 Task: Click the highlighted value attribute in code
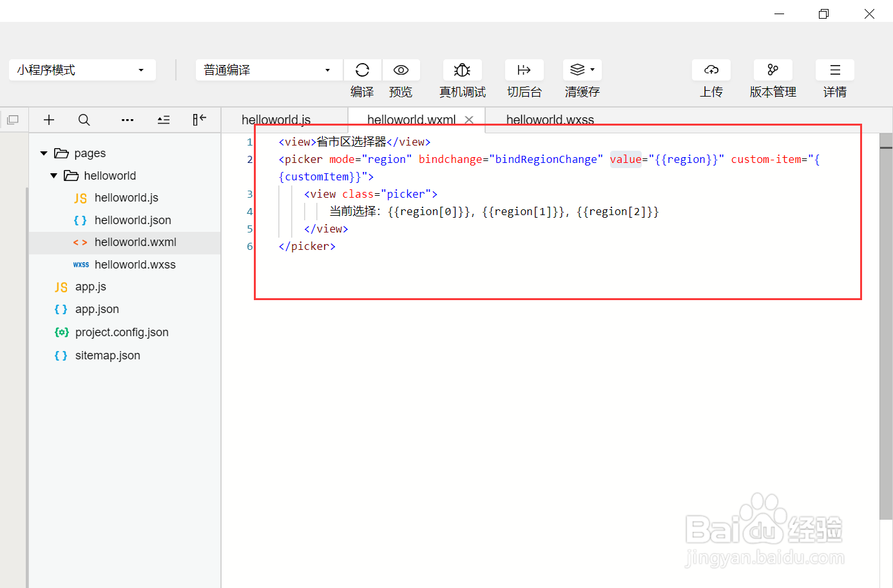[x=626, y=159]
